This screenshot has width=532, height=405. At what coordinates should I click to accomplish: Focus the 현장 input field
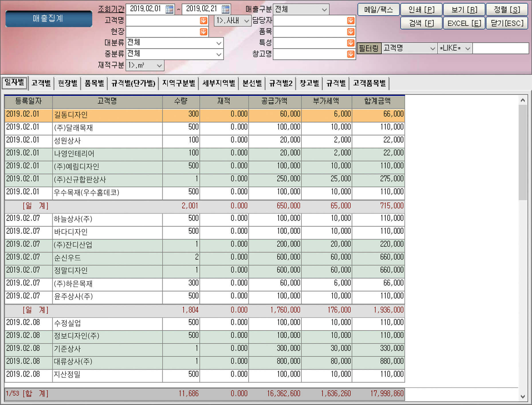click(x=163, y=32)
